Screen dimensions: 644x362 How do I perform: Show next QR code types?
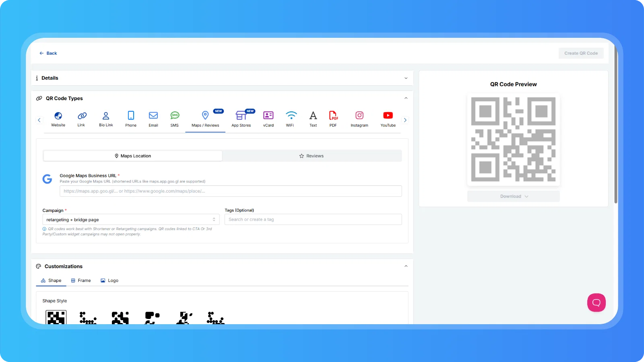coord(405,120)
